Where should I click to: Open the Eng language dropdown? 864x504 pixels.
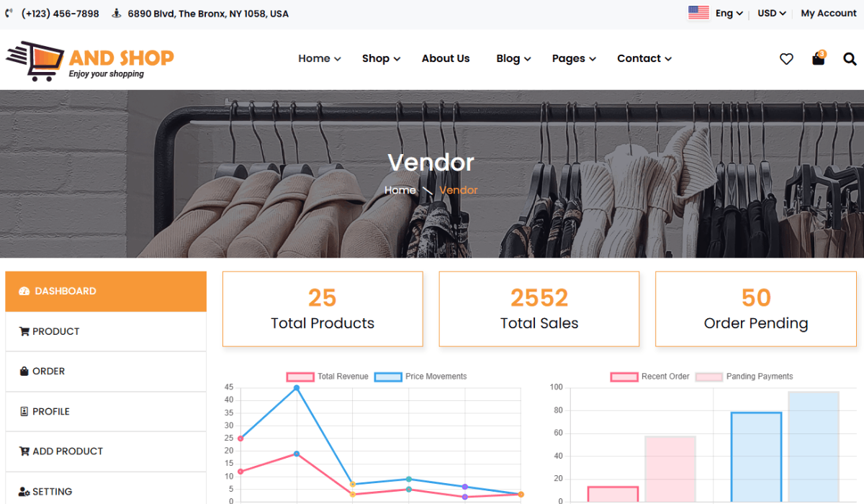(x=729, y=14)
